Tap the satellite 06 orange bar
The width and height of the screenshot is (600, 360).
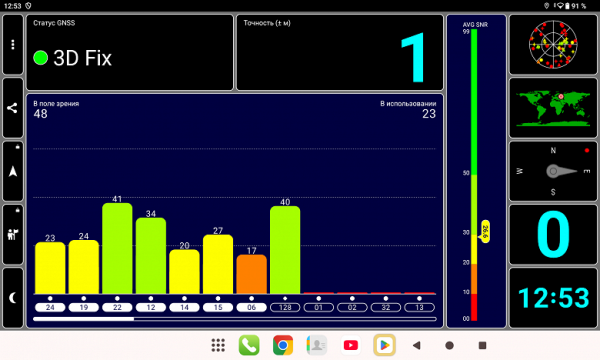point(251,274)
